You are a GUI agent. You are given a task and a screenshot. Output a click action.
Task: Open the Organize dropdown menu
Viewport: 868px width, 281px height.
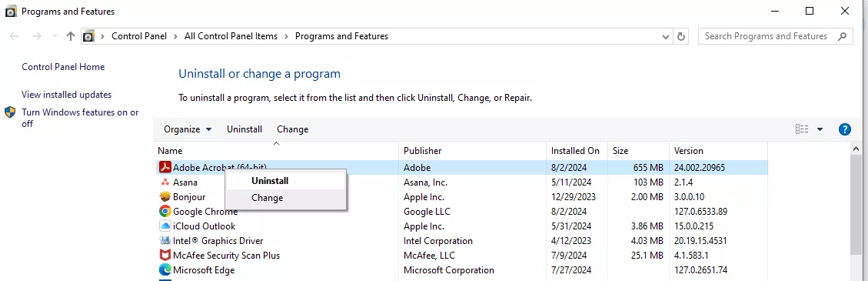(x=188, y=129)
